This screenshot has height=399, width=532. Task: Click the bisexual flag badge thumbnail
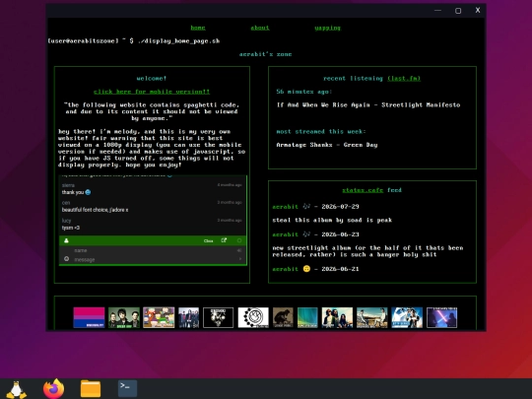pyautogui.click(x=89, y=317)
